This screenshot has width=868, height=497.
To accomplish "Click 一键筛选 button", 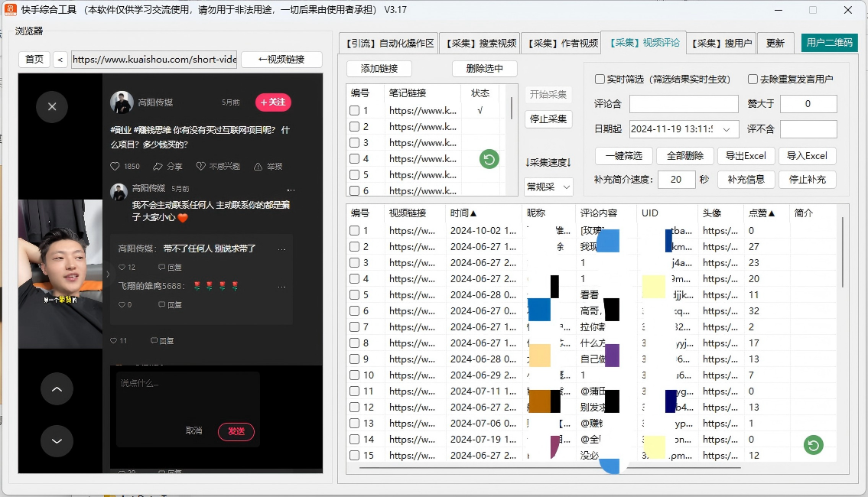I will coord(624,156).
